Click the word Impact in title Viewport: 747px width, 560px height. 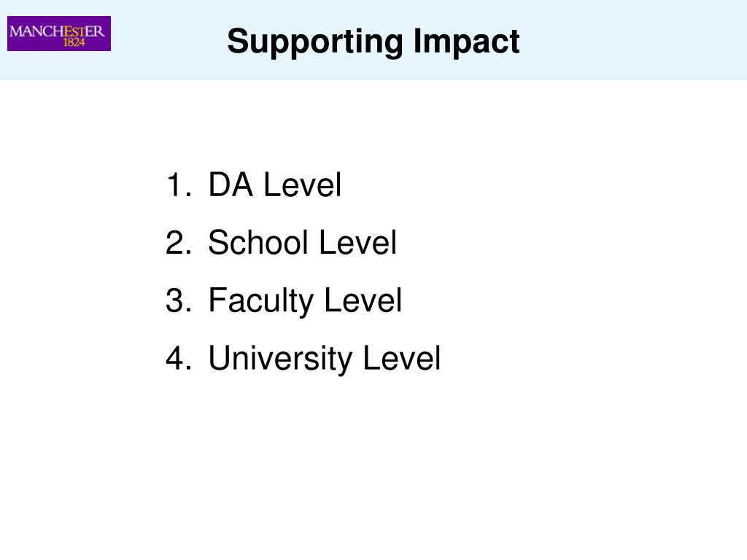pyautogui.click(x=466, y=42)
